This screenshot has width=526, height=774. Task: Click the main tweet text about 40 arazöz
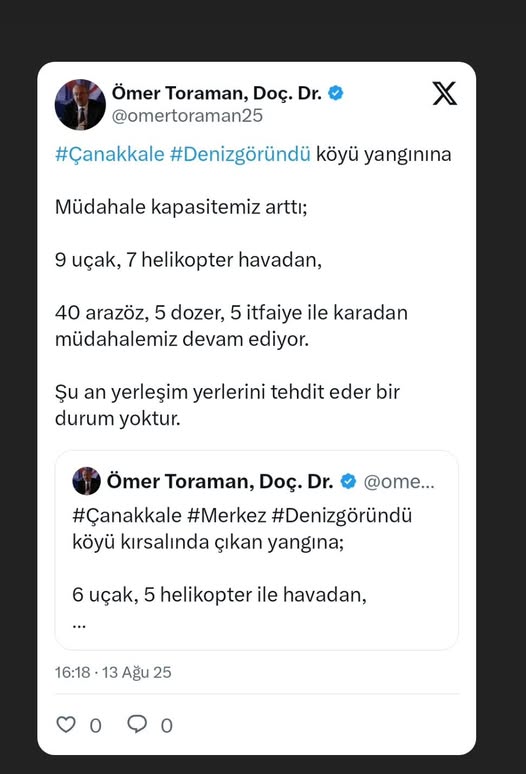(x=231, y=326)
